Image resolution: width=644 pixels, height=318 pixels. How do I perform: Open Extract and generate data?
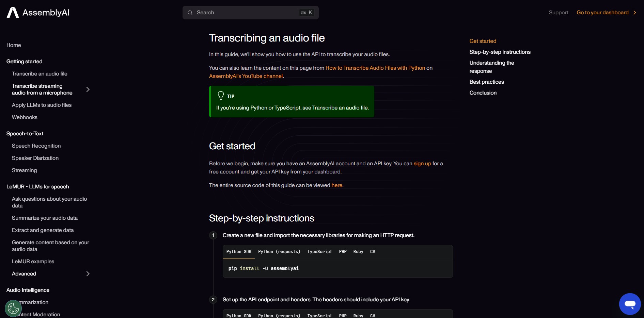click(x=43, y=230)
